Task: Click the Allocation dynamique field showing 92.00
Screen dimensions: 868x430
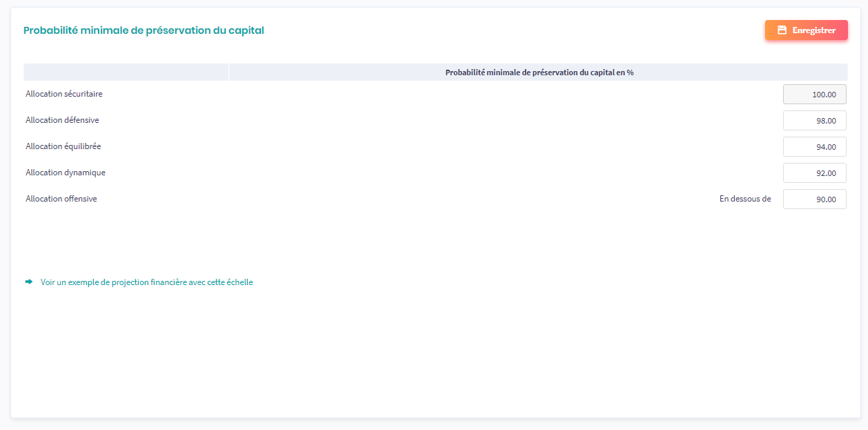Action: (814, 173)
